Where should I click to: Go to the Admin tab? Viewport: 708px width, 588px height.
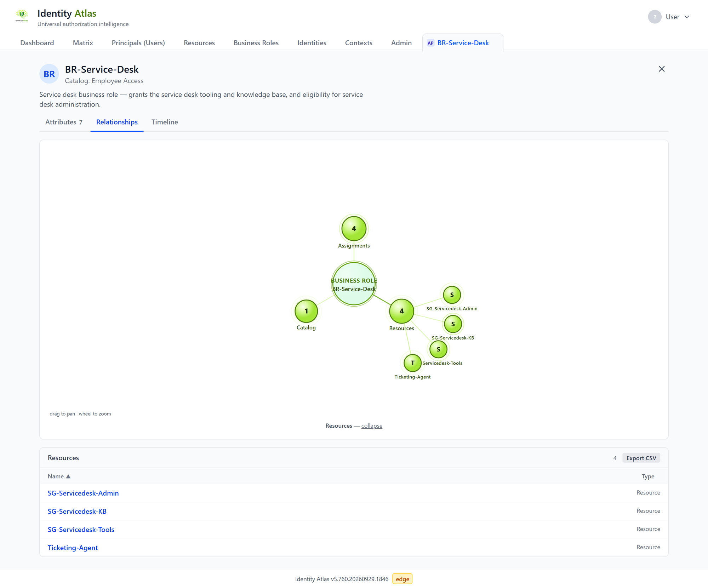pyautogui.click(x=401, y=43)
